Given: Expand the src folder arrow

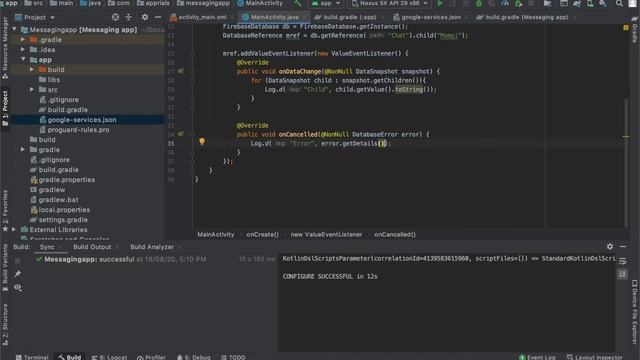Looking at the screenshot, I should click(32, 89).
